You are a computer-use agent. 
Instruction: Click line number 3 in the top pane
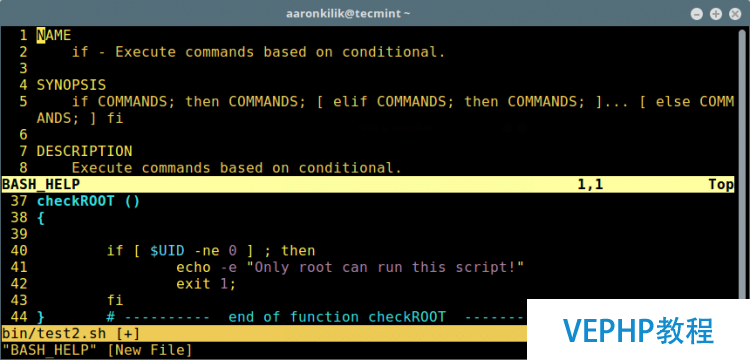(23, 68)
